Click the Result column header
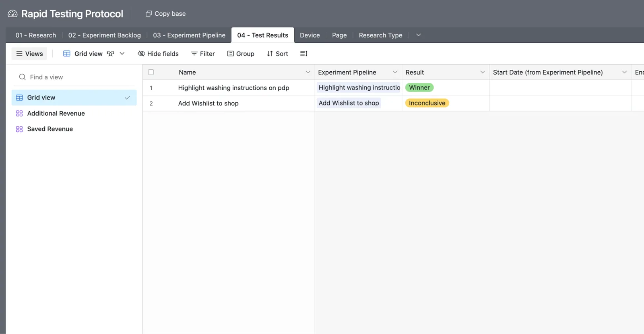 coord(446,72)
